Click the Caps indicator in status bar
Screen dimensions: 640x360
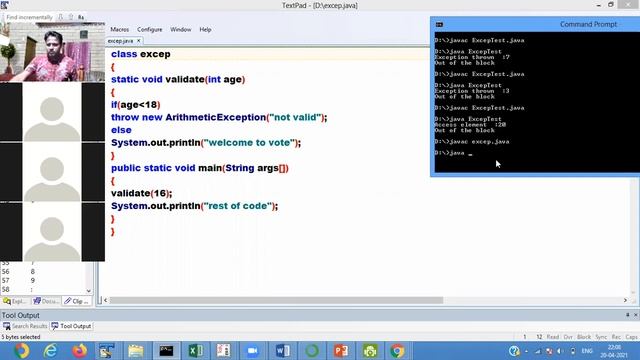(631, 337)
